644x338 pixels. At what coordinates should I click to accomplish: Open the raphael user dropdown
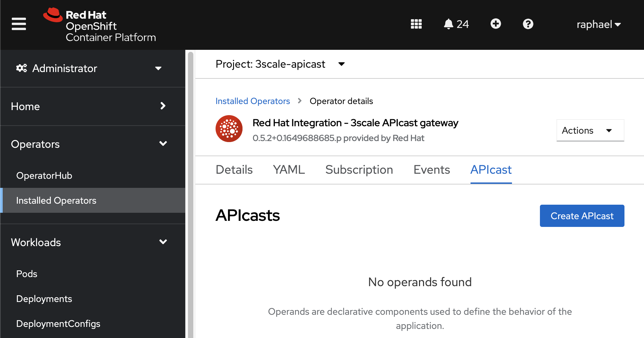(x=598, y=24)
